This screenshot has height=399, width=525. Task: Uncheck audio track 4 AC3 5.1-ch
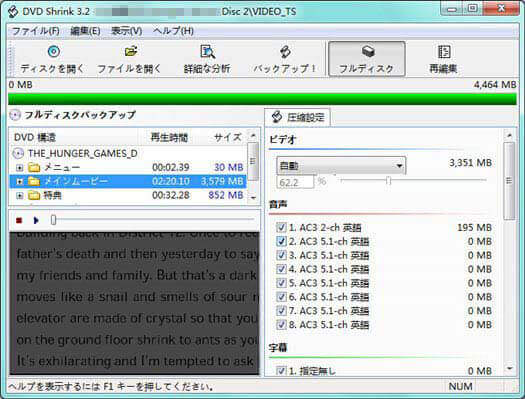281,269
